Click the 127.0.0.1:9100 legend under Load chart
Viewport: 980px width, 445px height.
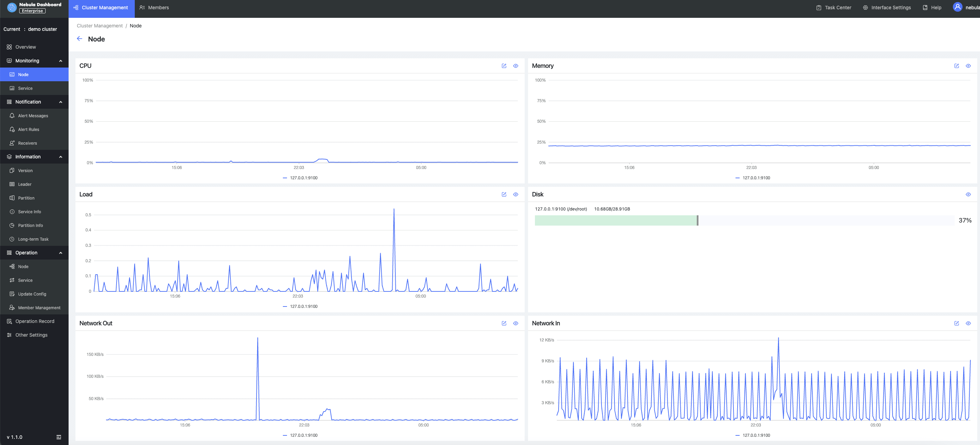click(300, 306)
